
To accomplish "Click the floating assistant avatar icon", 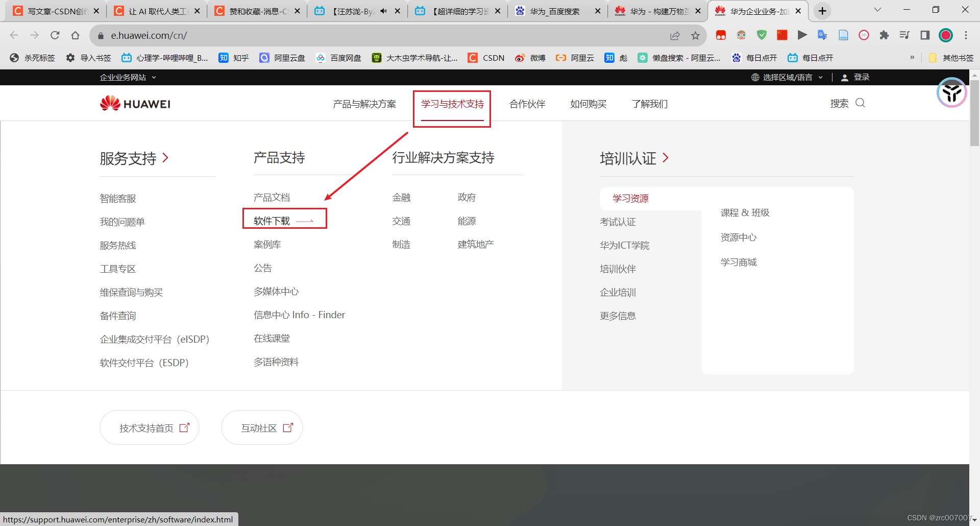I will pyautogui.click(x=952, y=92).
